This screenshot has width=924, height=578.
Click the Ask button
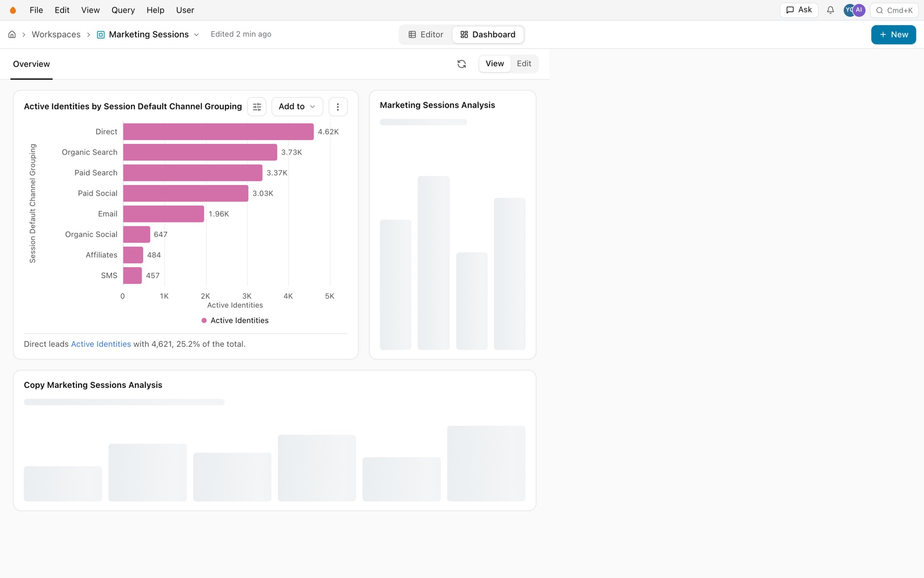799,10
